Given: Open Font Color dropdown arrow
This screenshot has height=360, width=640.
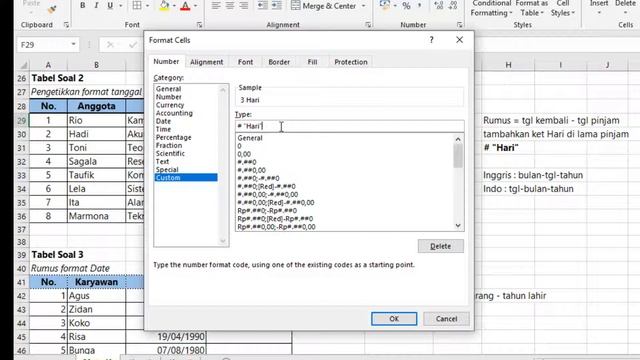Looking at the screenshot, I should [x=196, y=6].
